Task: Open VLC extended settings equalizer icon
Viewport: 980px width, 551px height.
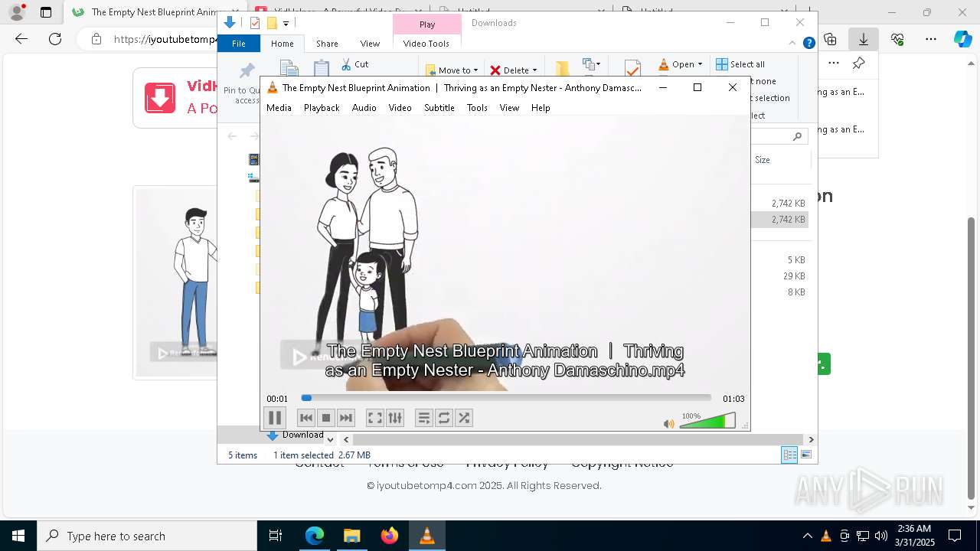Action: [394, 418]
